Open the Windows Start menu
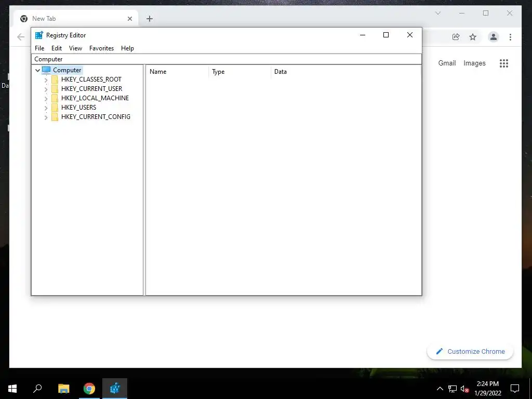The width and height of the screenshot is (532, 399). coord(12,389)
